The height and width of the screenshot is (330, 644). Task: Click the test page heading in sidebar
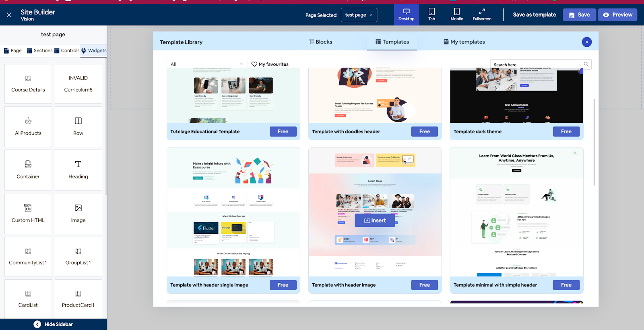click(x=53, y=35)
